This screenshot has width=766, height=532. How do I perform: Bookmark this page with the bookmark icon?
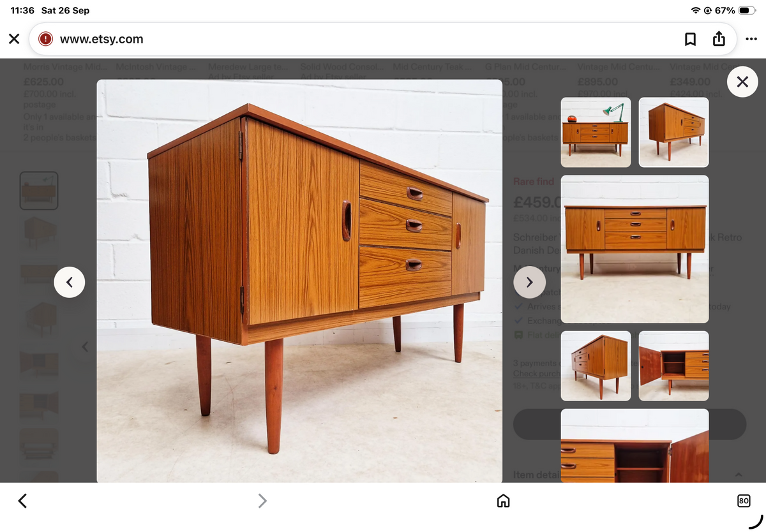pyautogui.click(x=690, y=39)
